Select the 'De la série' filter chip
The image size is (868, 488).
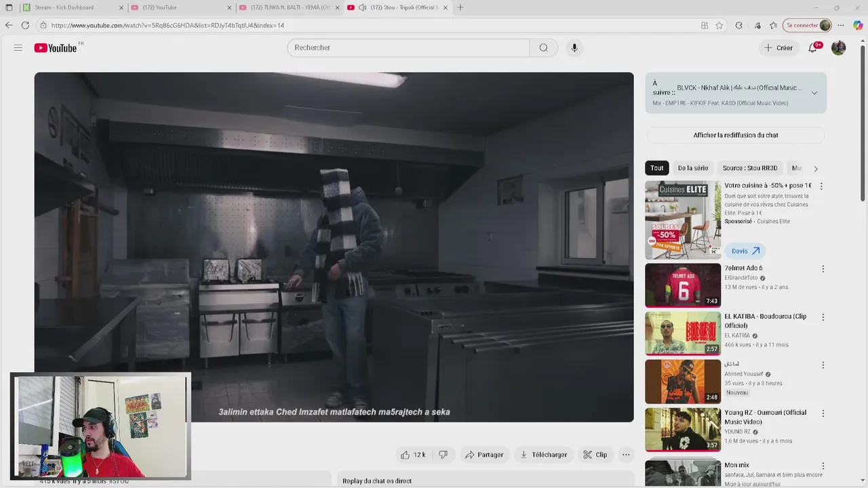[x=693, y=168]
